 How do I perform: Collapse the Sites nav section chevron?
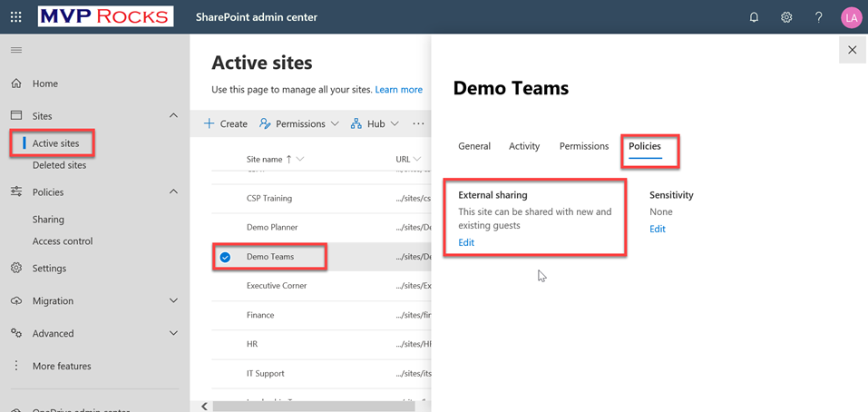click(x=174, y=116)
